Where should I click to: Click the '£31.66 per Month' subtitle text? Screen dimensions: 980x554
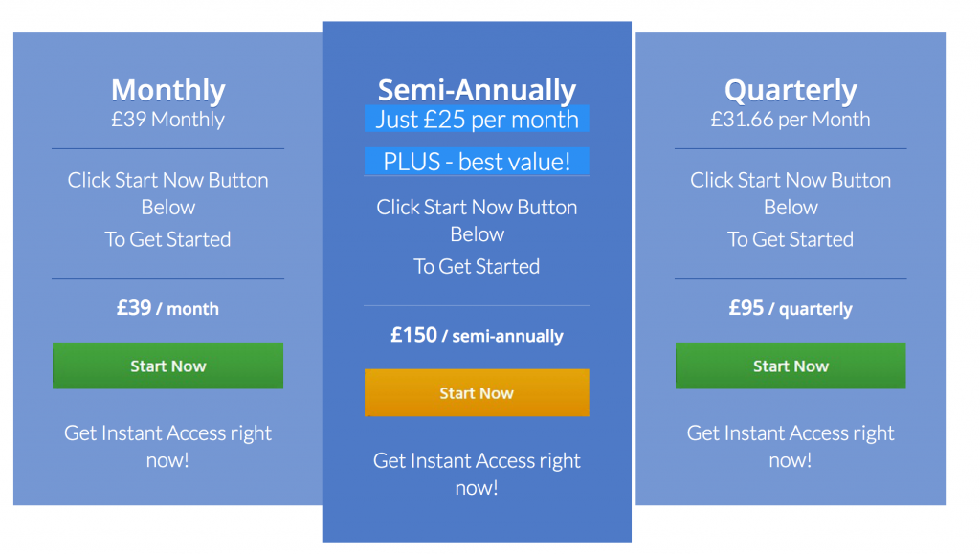pos(790,119)
